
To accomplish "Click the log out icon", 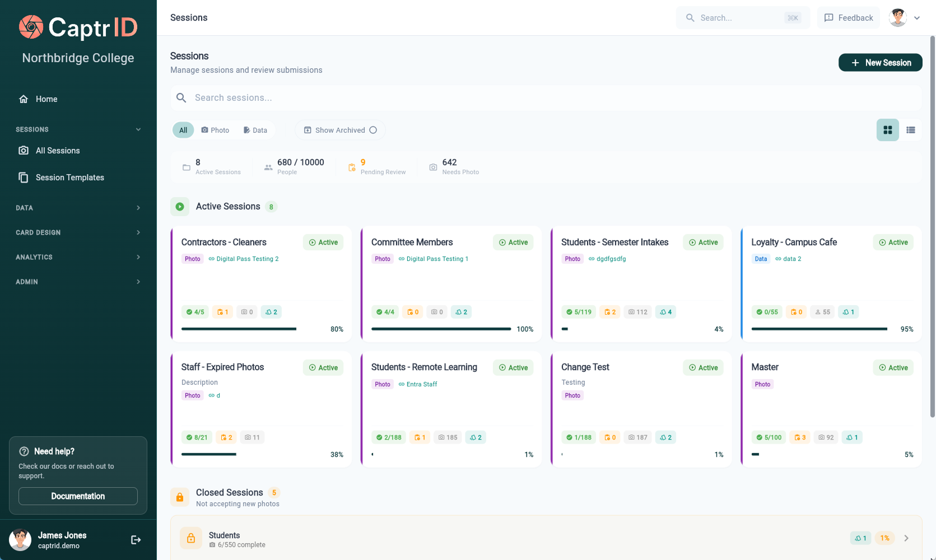I will (x=136, y=539).
